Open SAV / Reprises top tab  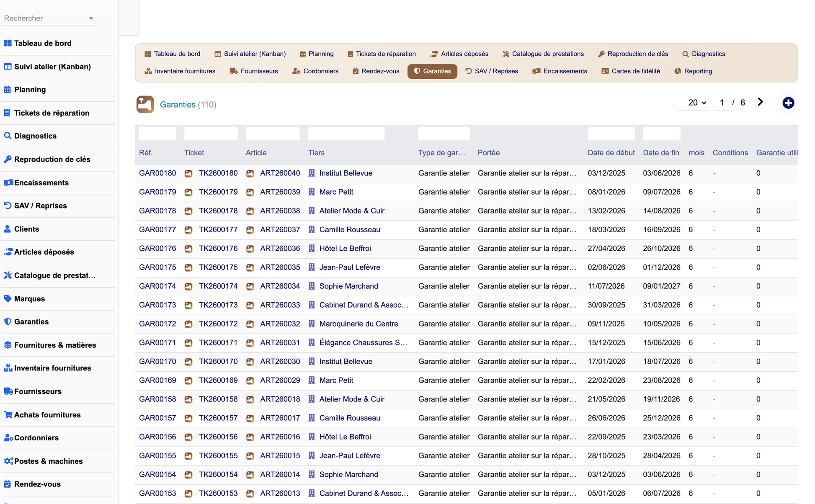pyautogui.click(x=492, y=71)
